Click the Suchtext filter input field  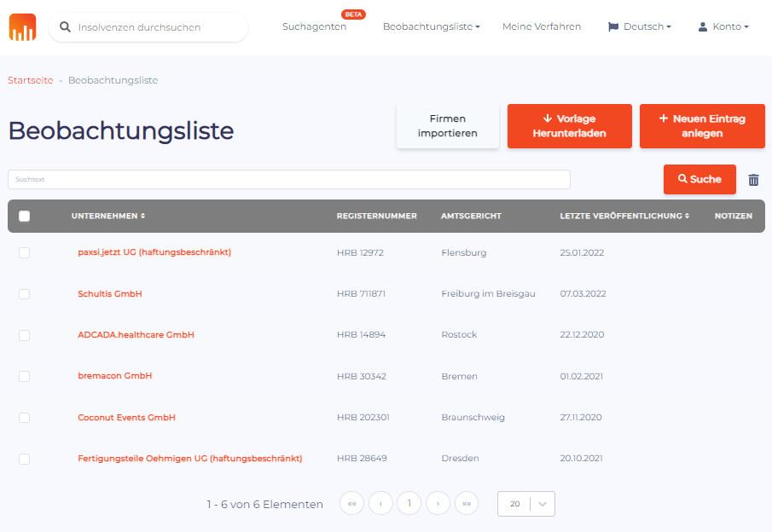[288, 180]
